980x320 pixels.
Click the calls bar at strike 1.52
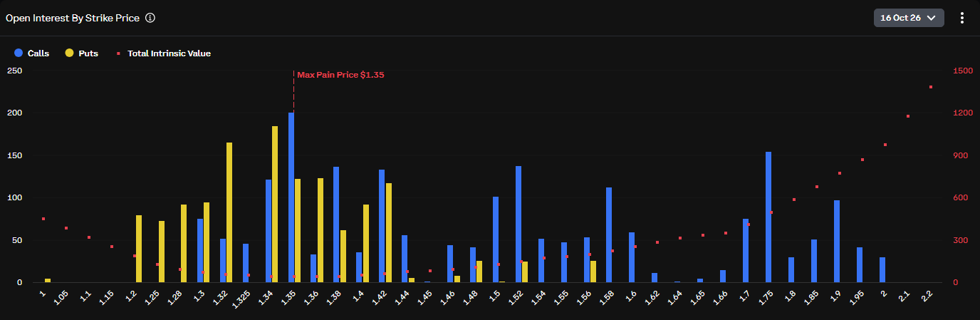(x=518, y=224)
